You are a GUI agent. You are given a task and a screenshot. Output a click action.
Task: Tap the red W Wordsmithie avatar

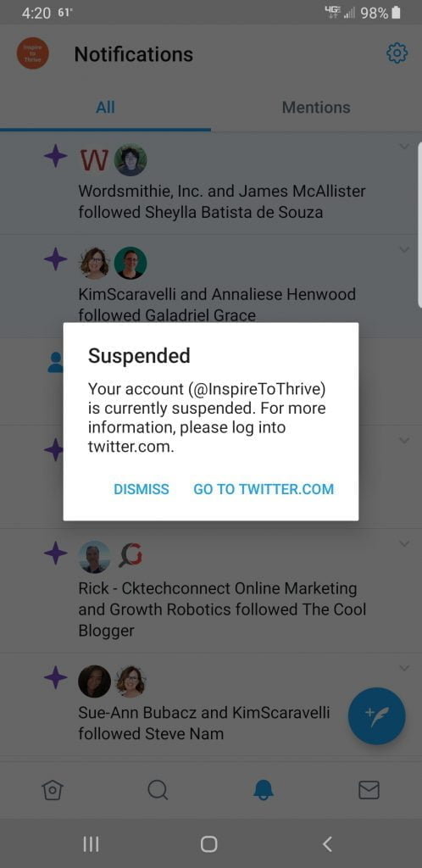(x=95, y=160)
